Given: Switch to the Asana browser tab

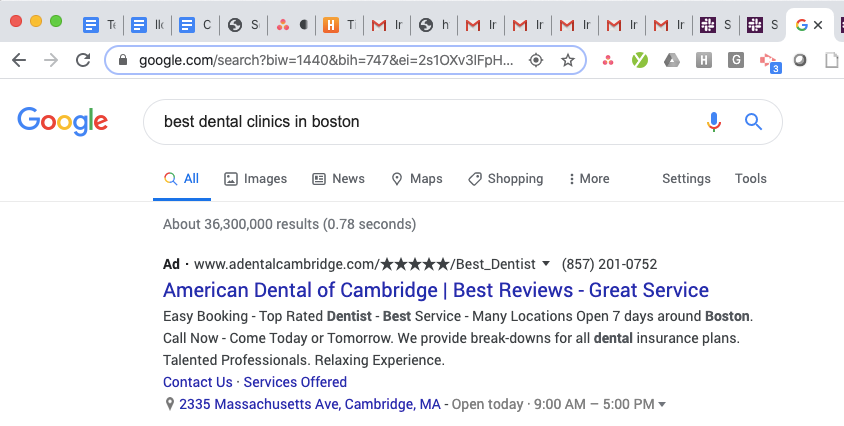Looking at the screenshot, I should pyautogui.click(x=291, y=25).
